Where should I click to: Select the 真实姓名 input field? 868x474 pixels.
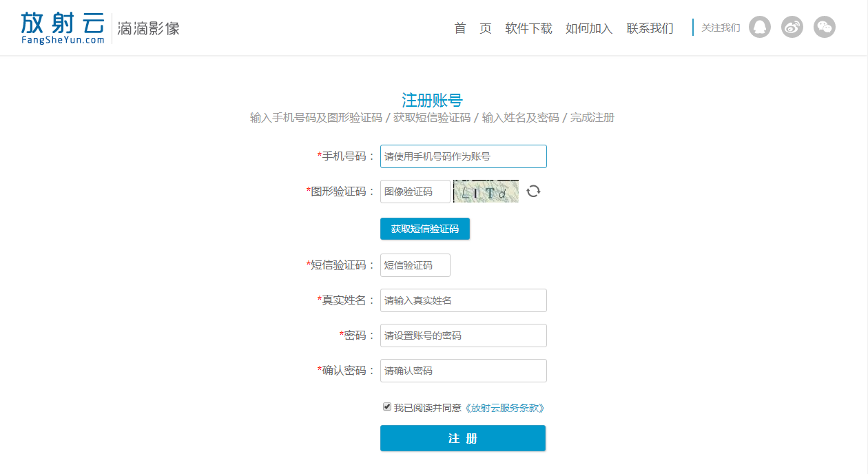point(463,300)
